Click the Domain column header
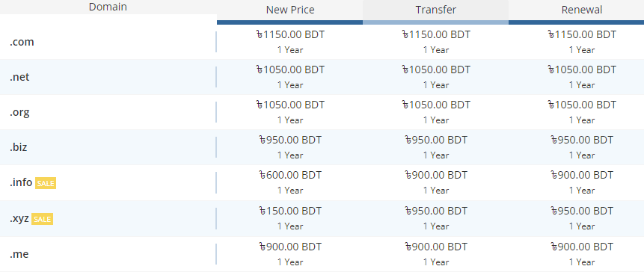Viewport: 644px width, 275px height. pos(108,7)
